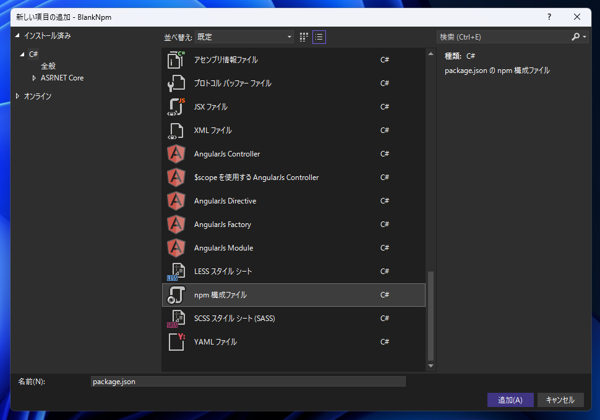This screenshot has height=420, width=600.
Task: Click the protocol buffer file icon
Action: 176,83
